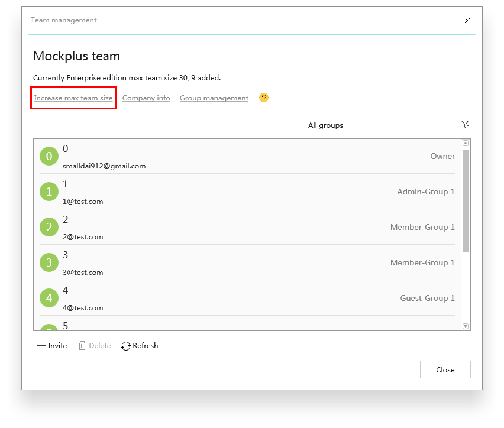Select the 2@test.com member row
Viewport: 504px width, 428px height.
(x=247, y=227)
